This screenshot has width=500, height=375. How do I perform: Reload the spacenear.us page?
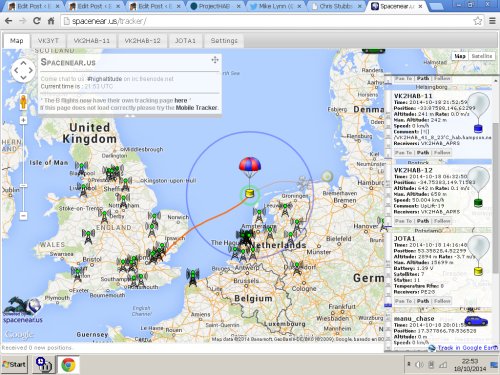(x=37, y=21)
